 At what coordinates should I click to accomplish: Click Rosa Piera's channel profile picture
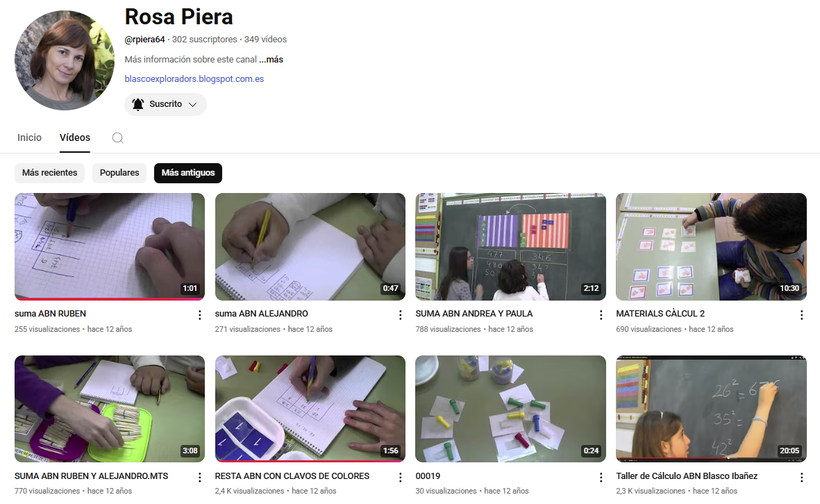(65, 60)
